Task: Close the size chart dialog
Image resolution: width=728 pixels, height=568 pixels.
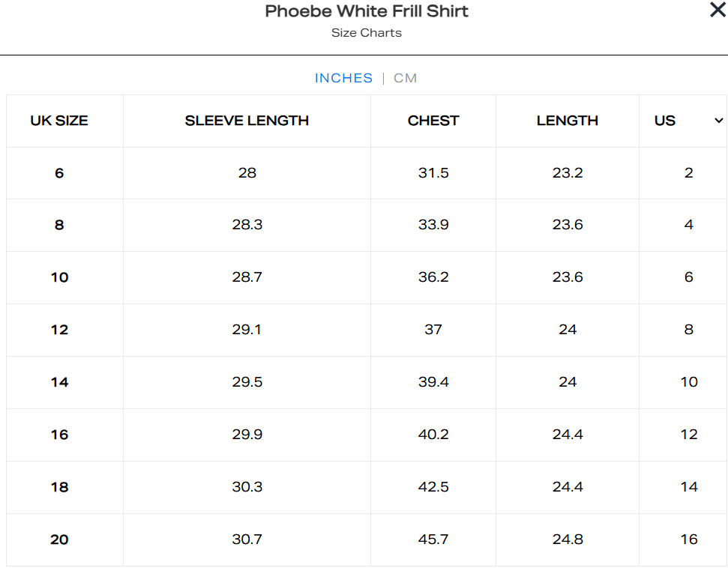Action: click(718, 10)
